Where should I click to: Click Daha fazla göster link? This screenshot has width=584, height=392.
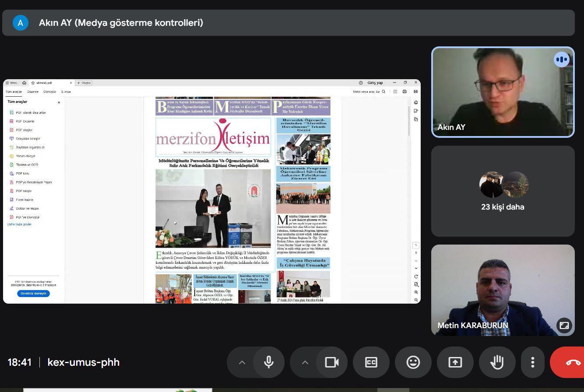pos(19,224)
